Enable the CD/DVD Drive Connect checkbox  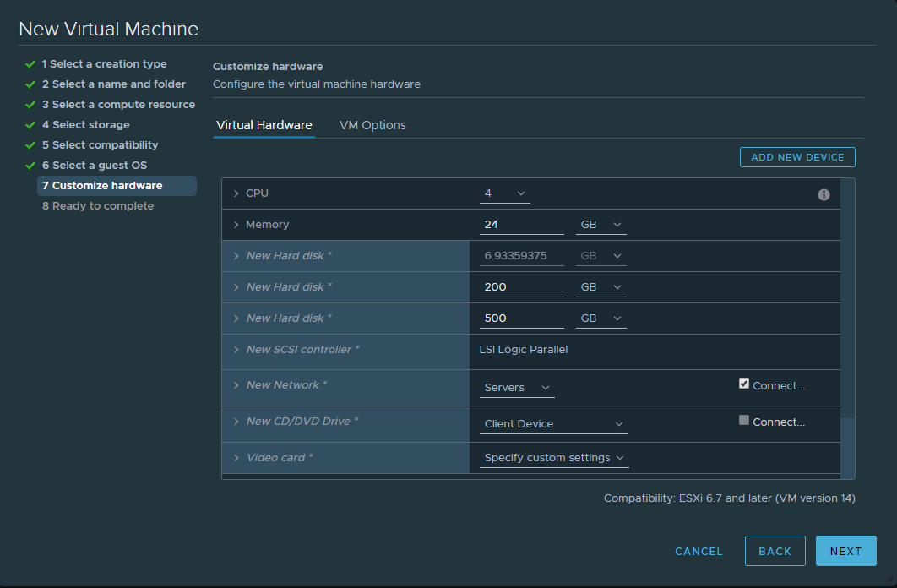coord(744,420)
